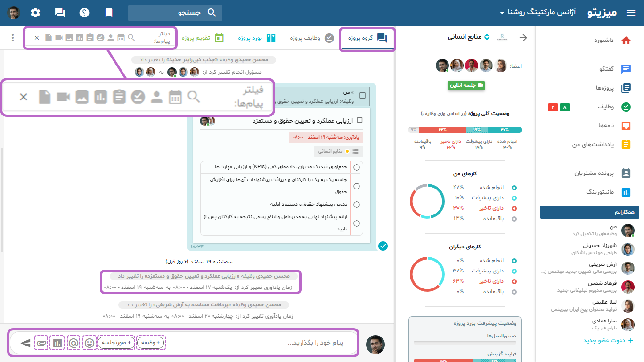Mark subtask تدوین پیشنهاد حقوق و دستمزد اولیه done
644x362 pixels.
click(357, 205)
